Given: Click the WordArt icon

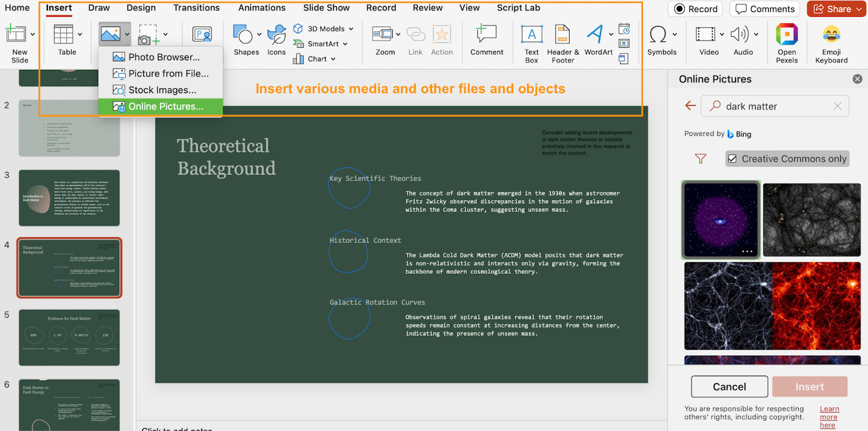Looking at the screenshot, I should (595, 35).
